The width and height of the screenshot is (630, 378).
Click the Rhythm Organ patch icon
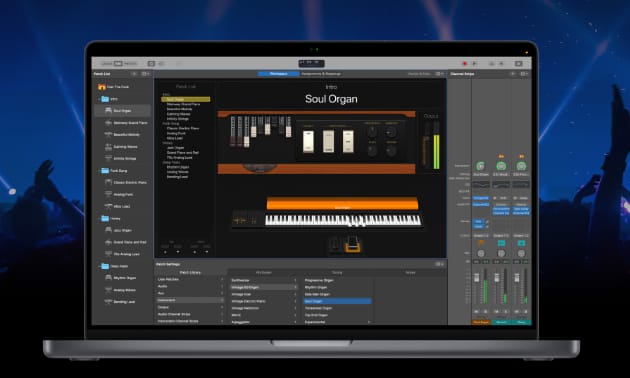coord(108,278)
